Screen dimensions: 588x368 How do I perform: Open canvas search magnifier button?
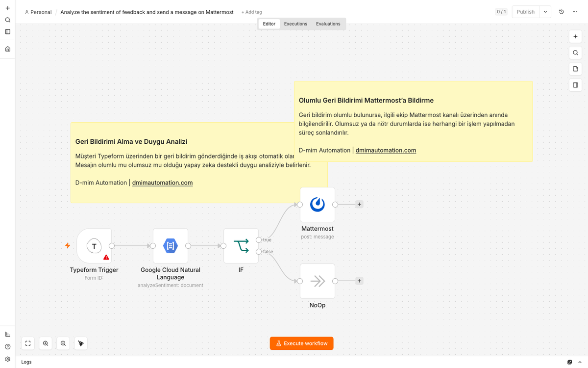click(x=575, y=53)
